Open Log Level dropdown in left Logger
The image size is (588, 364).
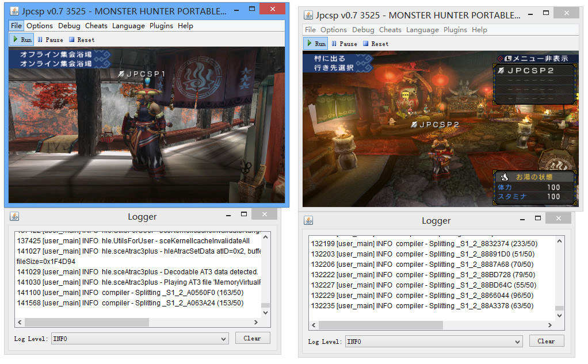[x=140, y=339]
